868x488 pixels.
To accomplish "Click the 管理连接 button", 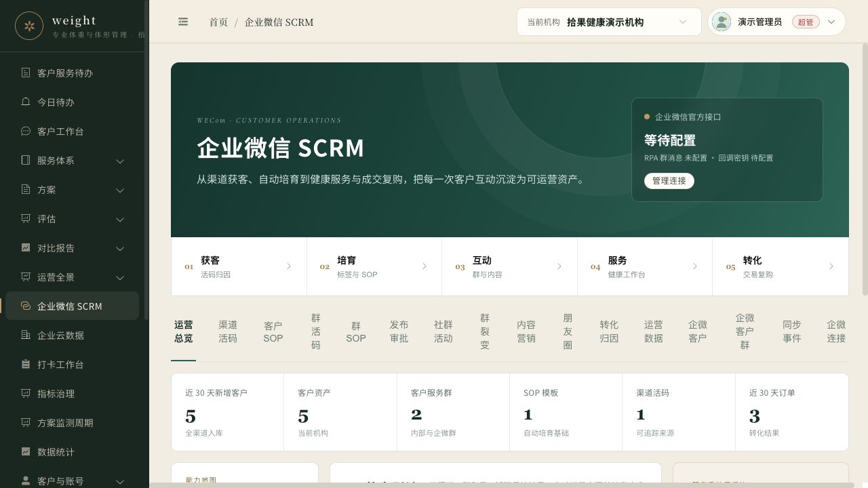I will (x=669, y=181).
